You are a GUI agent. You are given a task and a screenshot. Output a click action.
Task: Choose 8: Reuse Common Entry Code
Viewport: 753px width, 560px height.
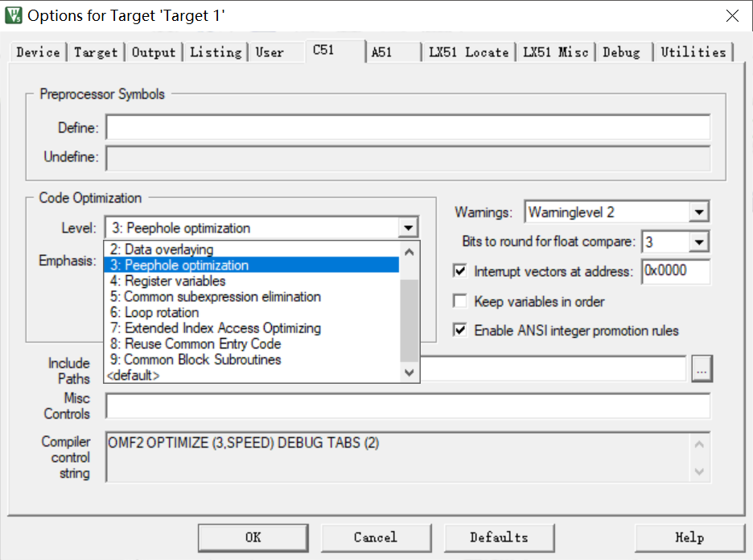pyautogui.click(x=252, y=344)
